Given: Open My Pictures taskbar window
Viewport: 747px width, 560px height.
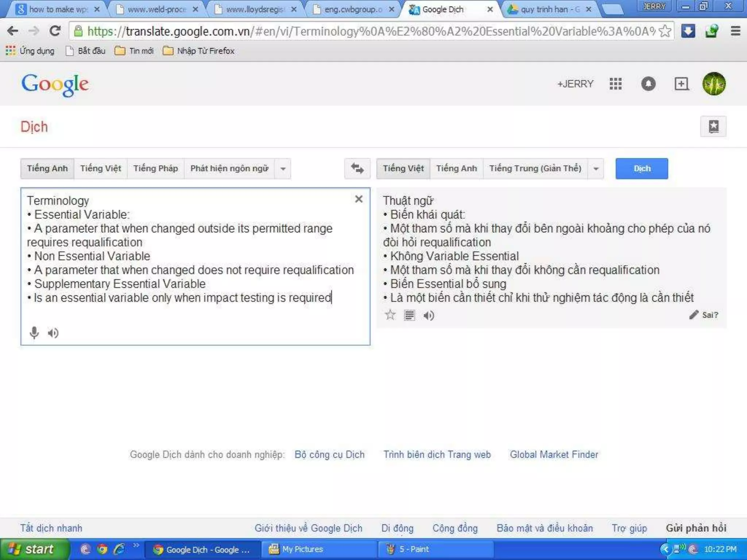Looking at the screenshot, I should (319, 549).
